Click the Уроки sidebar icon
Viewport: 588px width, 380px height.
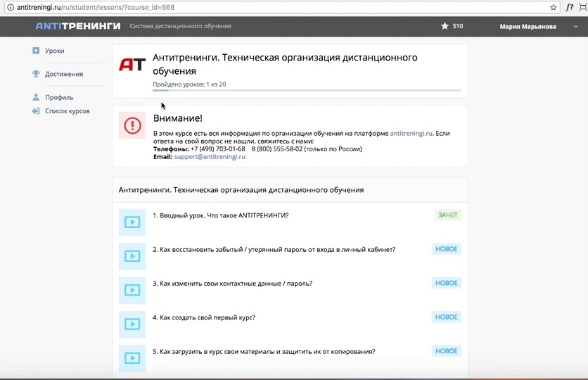coord(36,51)
